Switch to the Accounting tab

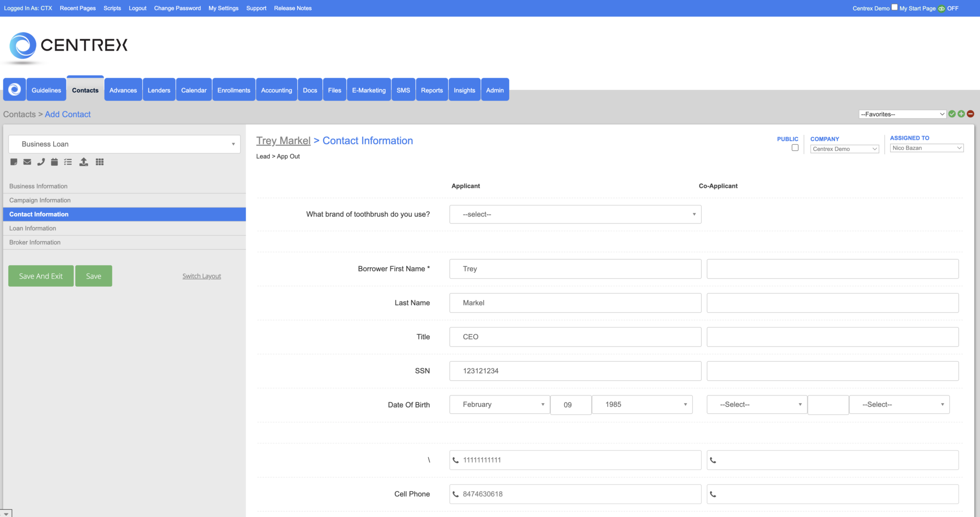pos(276,90)
